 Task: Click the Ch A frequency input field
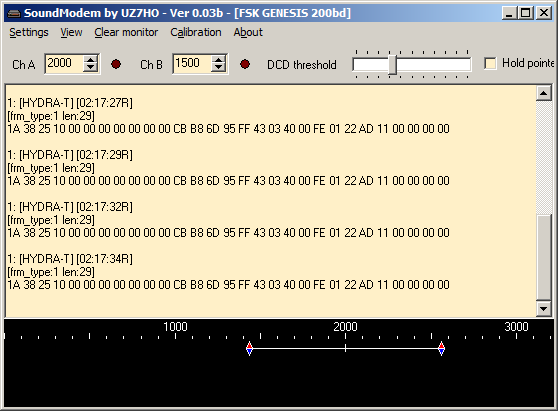tap(65, 64)
